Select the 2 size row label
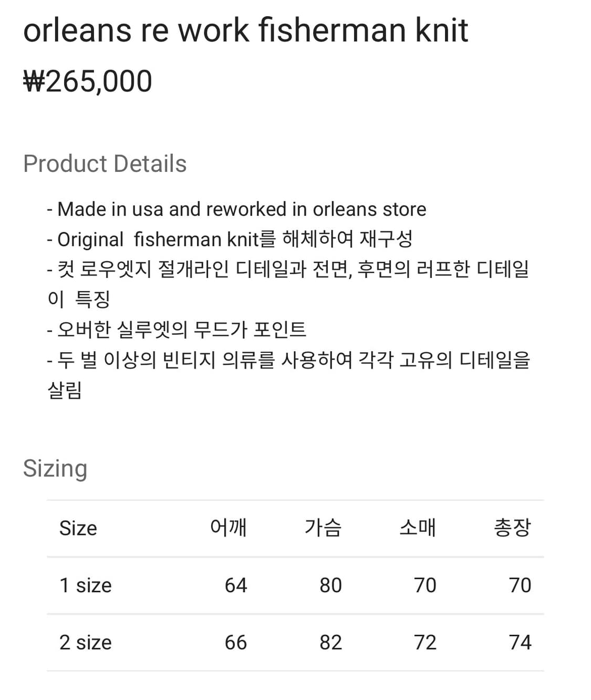This screenshot has width=591, height=700. (86, 642)
